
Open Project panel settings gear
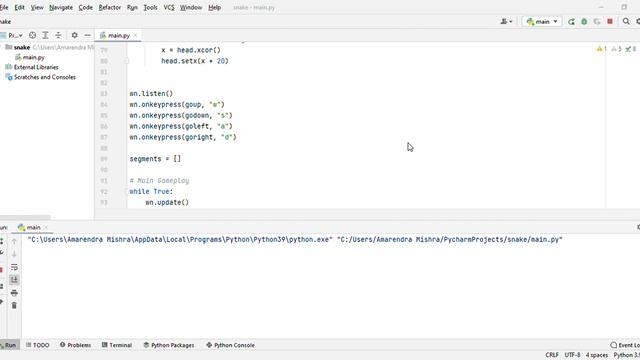(74, 36)
